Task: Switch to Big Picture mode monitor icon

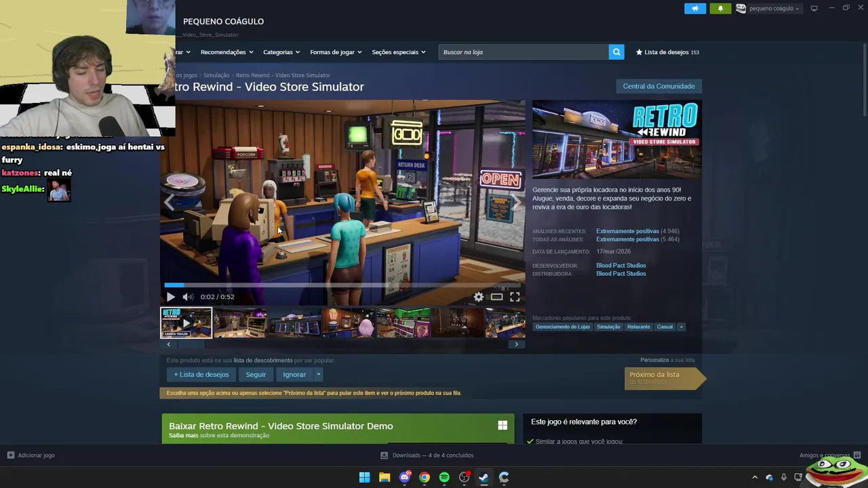Action: [814, 8]
